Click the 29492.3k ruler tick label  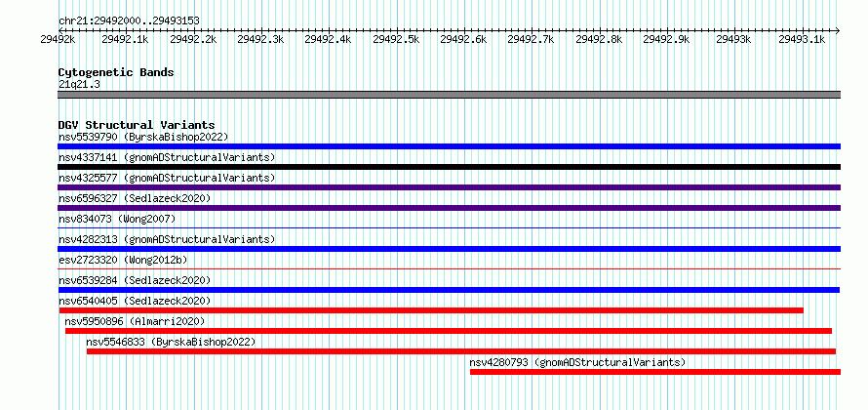point(260,39)
